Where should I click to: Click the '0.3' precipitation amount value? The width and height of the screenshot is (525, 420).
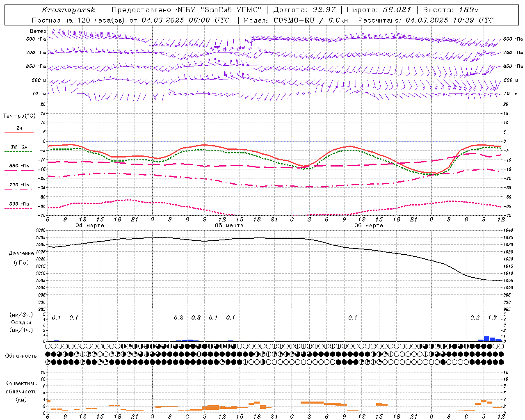coord(196,317)
